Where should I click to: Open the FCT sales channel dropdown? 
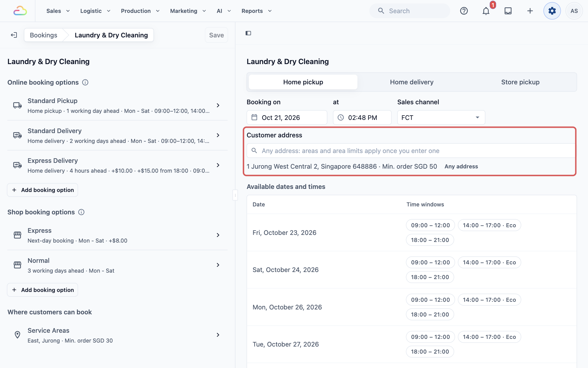pos(441,117)
